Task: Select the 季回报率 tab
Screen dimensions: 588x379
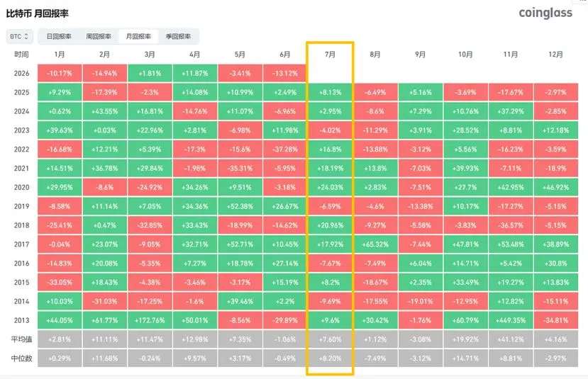Action: pos(178,37)
